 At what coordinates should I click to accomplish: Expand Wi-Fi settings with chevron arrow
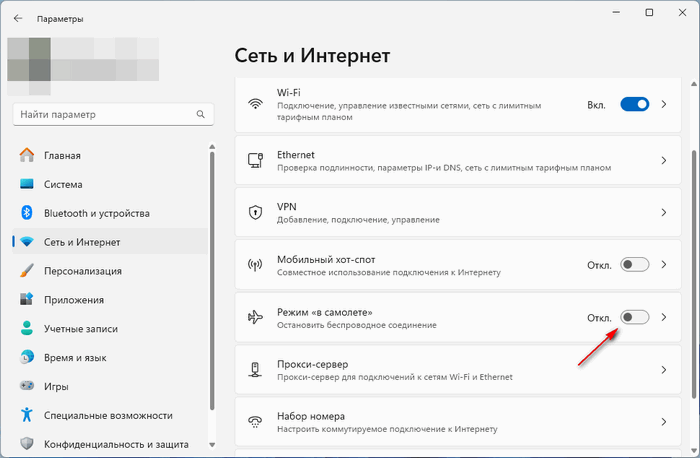(x=664, y=104)
